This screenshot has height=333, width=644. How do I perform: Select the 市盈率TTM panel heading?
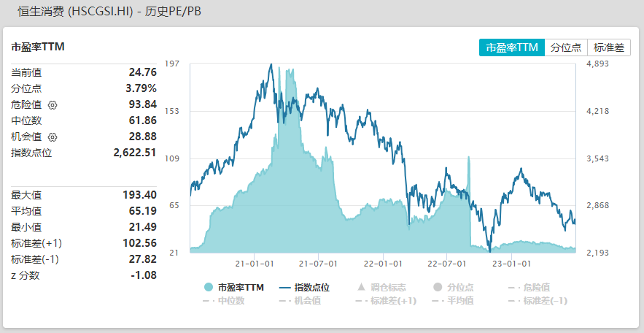point(38,47)
